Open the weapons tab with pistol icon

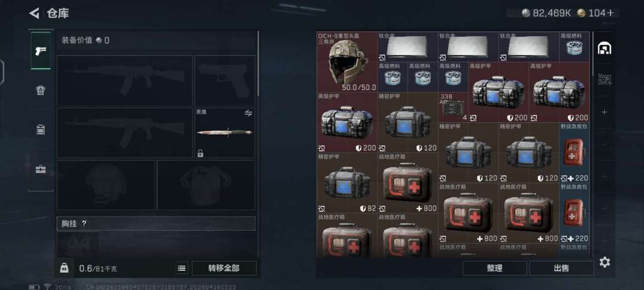point(41,51)
